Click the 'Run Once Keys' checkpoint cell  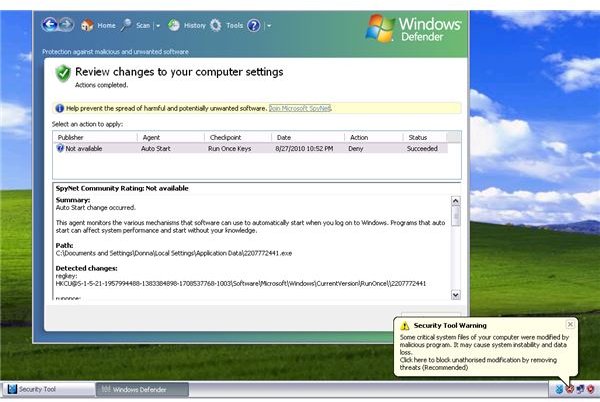[x=230, y=148]
